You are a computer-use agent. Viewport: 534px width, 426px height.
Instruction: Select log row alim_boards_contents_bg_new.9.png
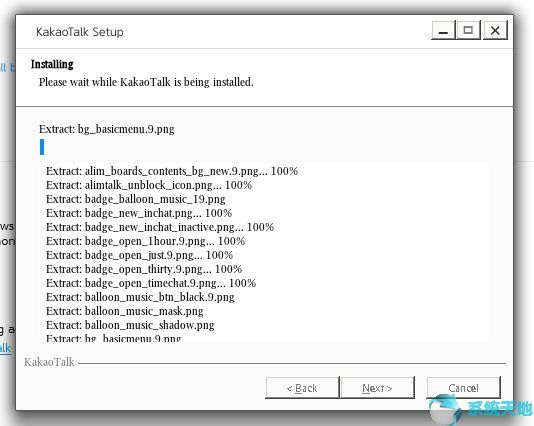(x=172, y=171)
